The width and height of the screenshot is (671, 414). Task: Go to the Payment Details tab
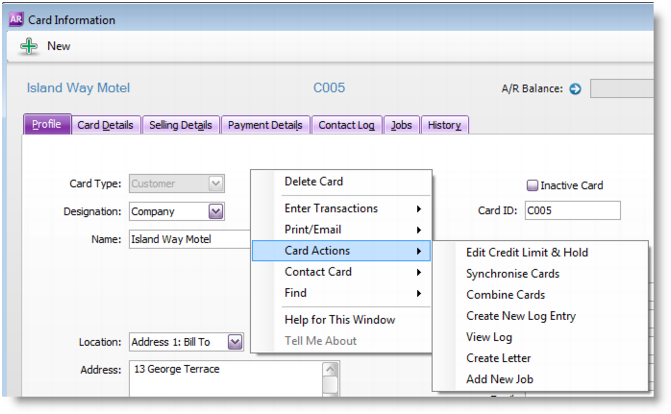(265, 125)
